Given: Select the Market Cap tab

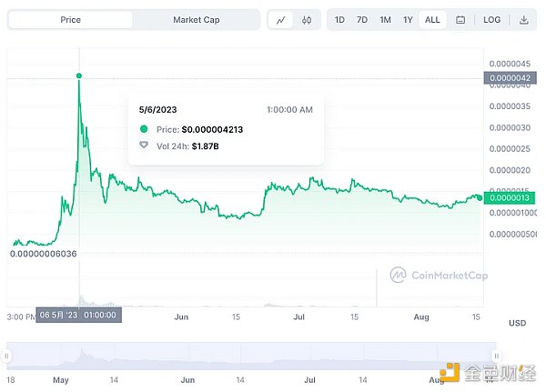Looking at the screenshot, I should click(194, 20).
